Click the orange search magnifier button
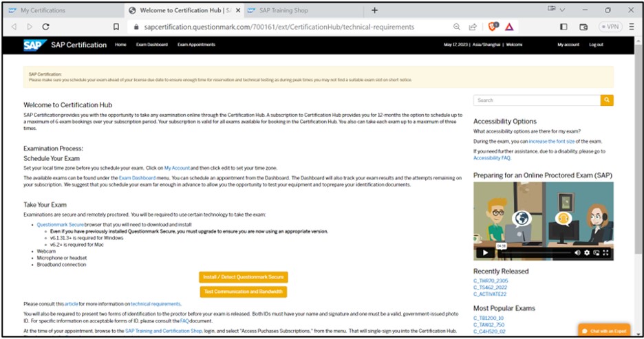This screenshot has width=644, height=339. (607, 100)
